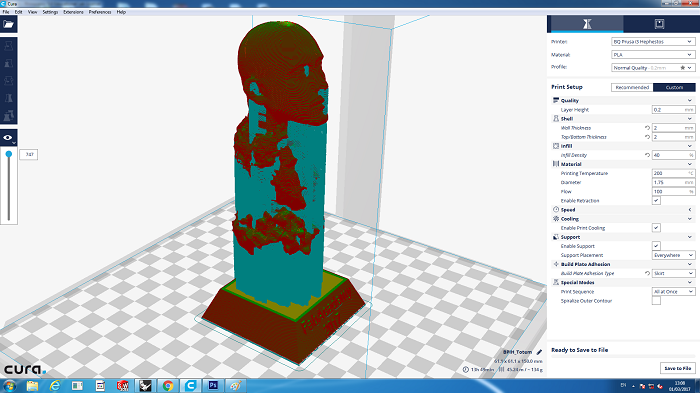The image size is (700, 393).
Task: Open the View menu
Action: tap(33, 12)
